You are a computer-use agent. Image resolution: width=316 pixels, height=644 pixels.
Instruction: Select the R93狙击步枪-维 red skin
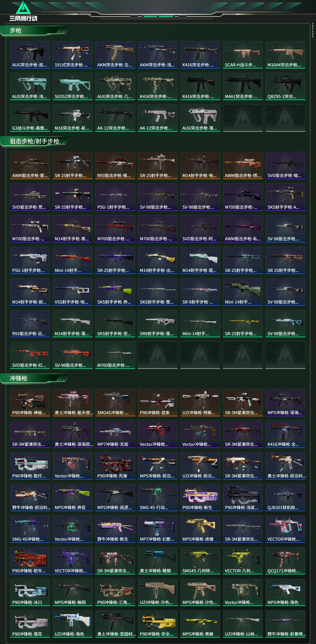115,165
